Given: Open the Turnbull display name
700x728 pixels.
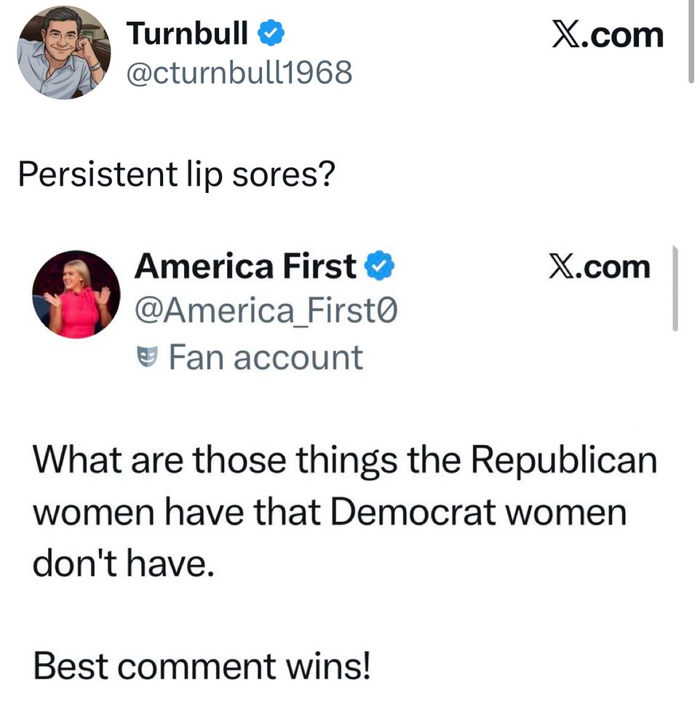Looking at the screenshot, I should coord(187,34).
